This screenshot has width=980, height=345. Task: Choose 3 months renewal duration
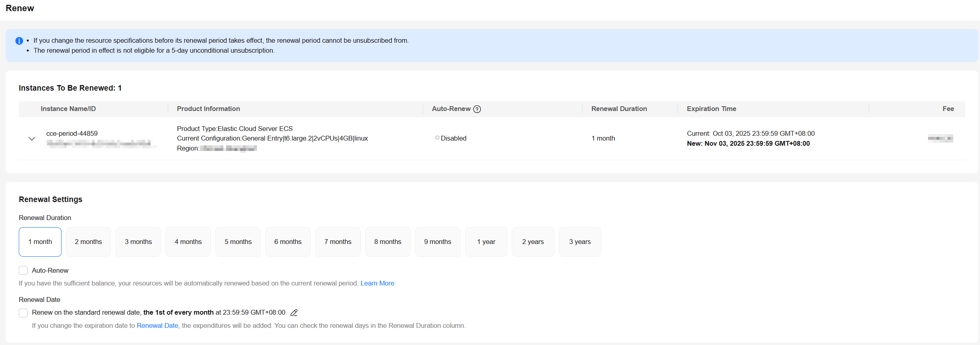click(138, 242)
